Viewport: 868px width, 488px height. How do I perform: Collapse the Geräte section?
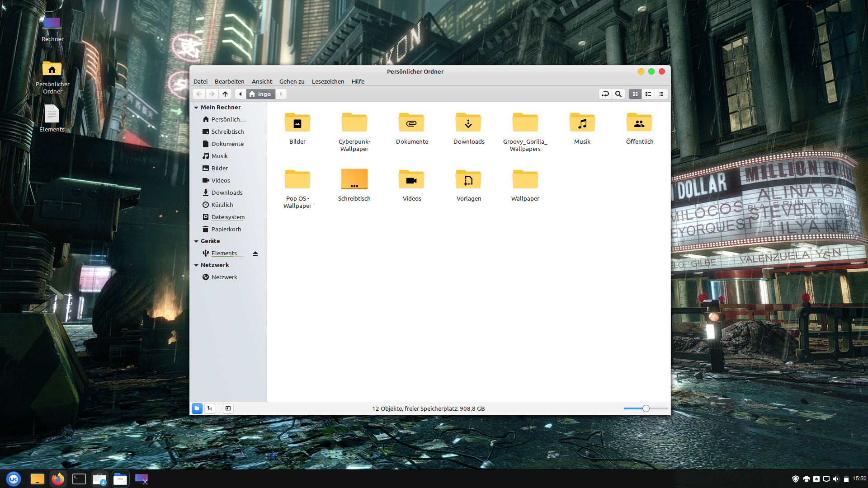click(x=196, y=241)
